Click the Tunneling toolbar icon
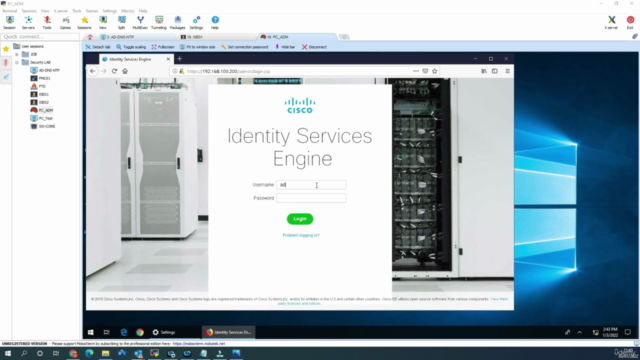Screen dimensions: 640x360 click(159, 22)
